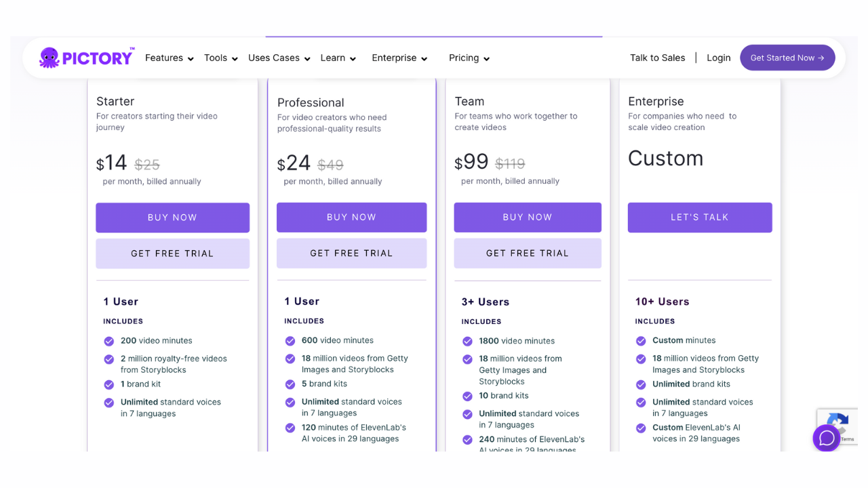Viewport: 868px width, 488px height.
Task: Open the Uses Cases dropdown
Action: point(279,58)
